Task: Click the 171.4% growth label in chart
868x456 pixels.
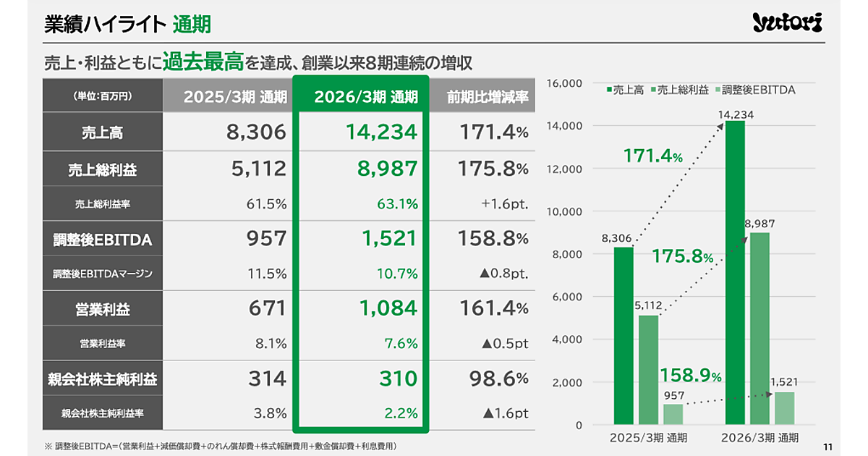Action: (652, 155)
